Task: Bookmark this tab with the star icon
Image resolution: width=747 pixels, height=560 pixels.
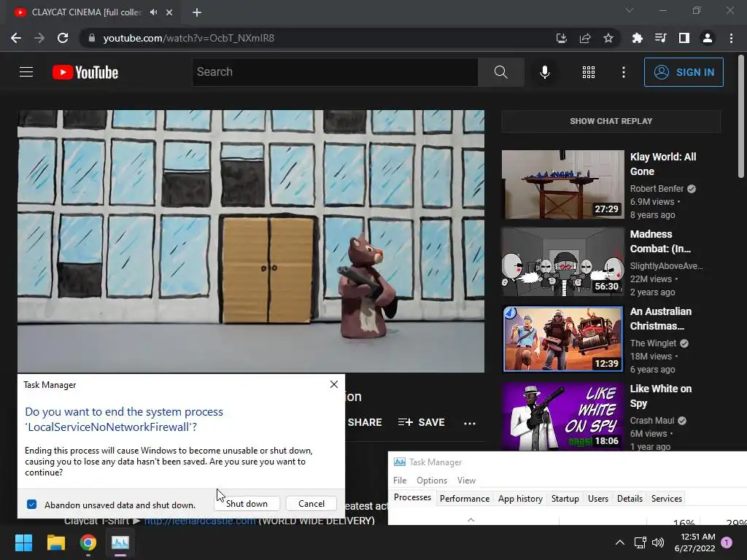Action: coord(608,38)
